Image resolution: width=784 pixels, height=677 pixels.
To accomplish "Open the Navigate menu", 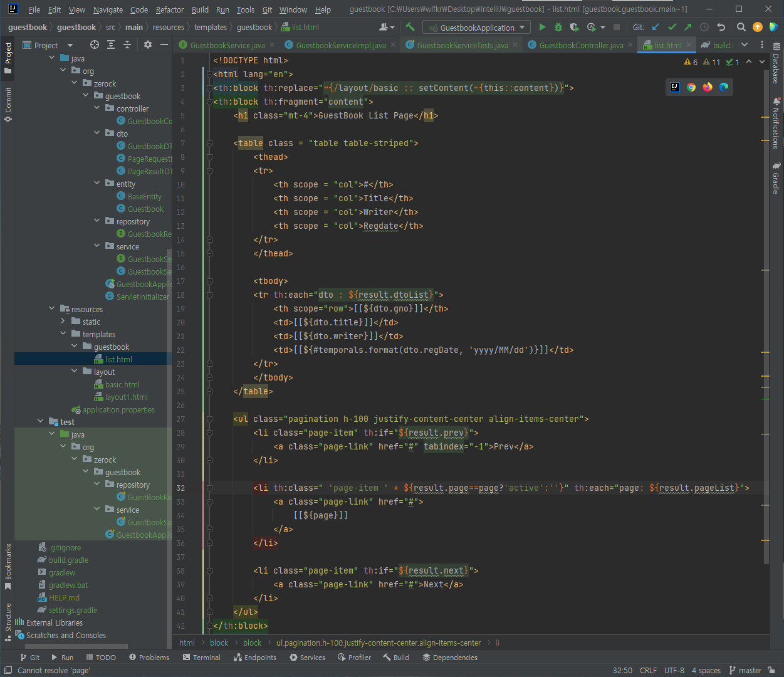I will [108, 9].
